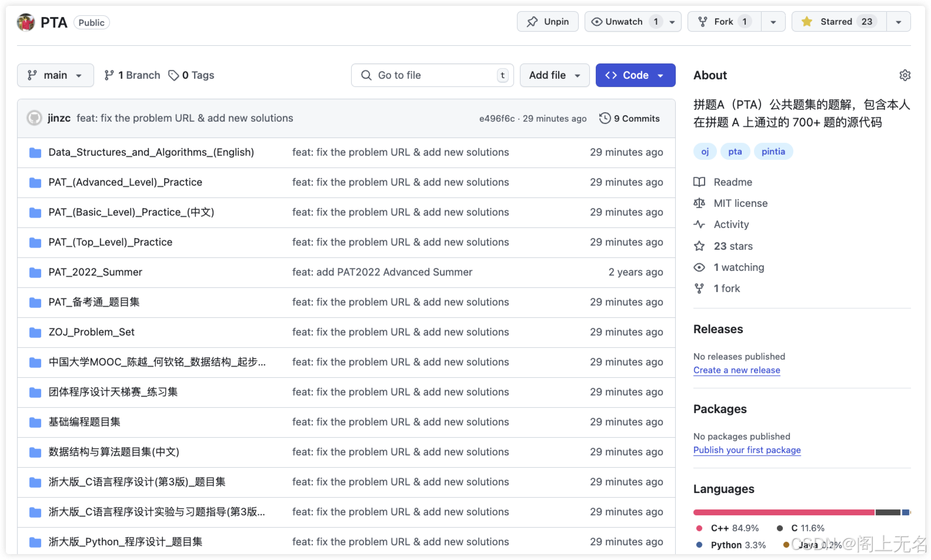Click Create a new release link
Image resolution: width=931 pixels, height=560 pixels.
736,370
